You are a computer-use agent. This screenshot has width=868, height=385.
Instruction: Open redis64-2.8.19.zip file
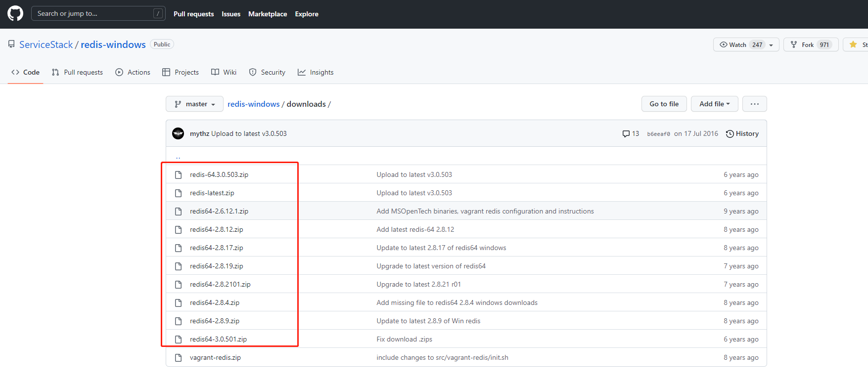click(217, 266)
